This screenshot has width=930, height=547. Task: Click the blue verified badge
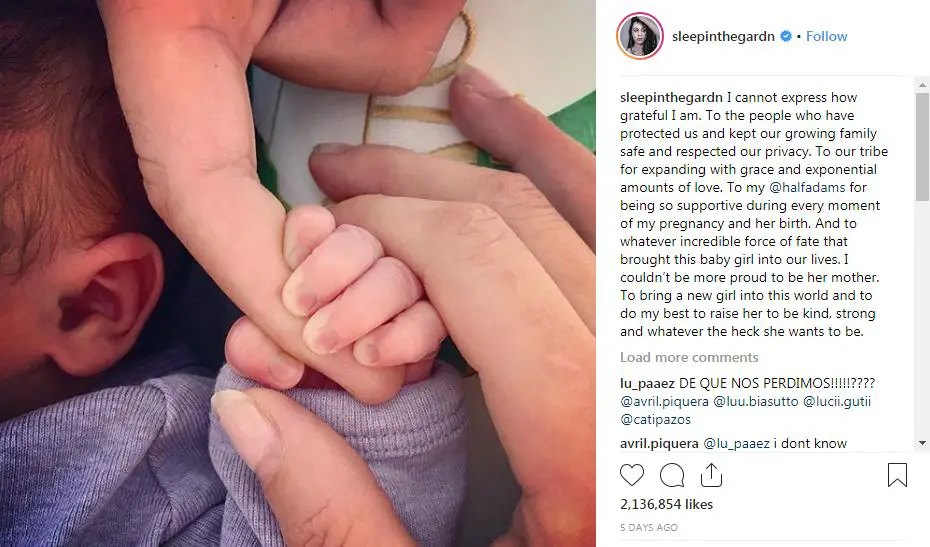pyautogui.click(x=786, y=36)
